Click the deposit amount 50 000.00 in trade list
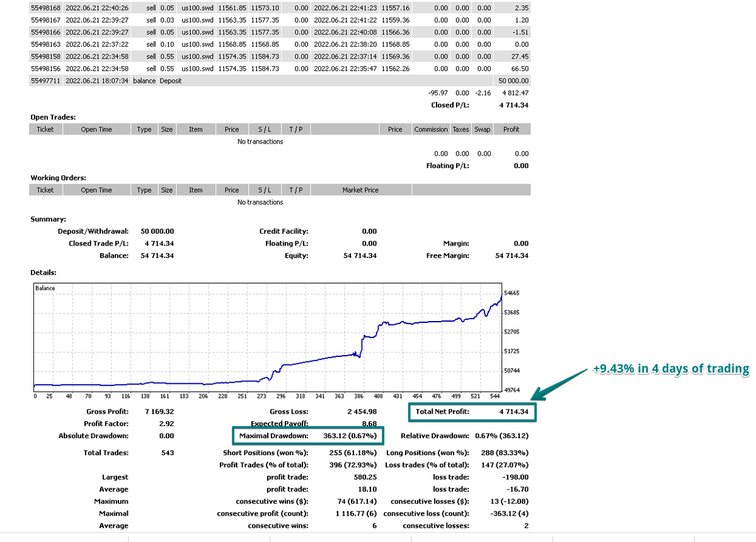This screenshot has height=542, width=756. click(x=513, y=81)
